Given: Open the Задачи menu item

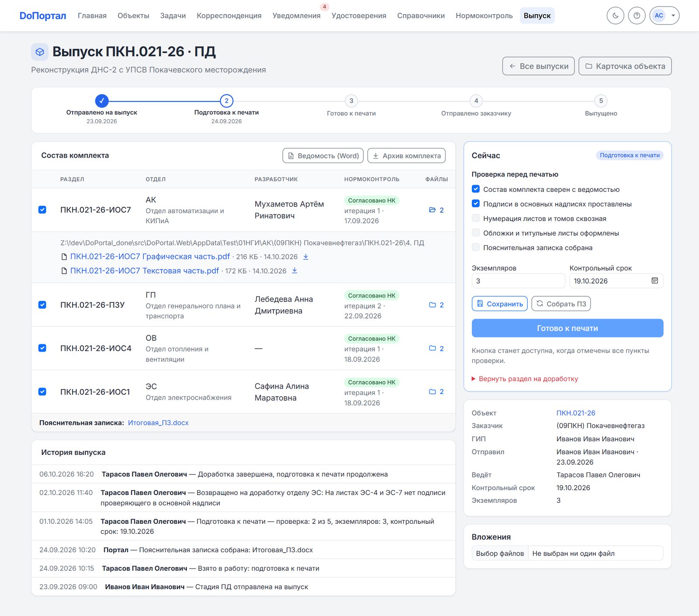Looking at the screenshot, I should coord(173,16).
